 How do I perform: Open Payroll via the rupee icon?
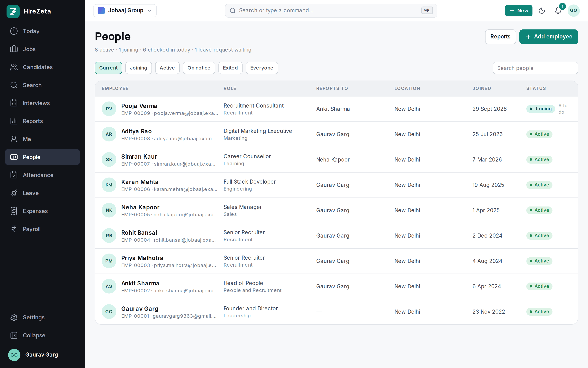14,229
